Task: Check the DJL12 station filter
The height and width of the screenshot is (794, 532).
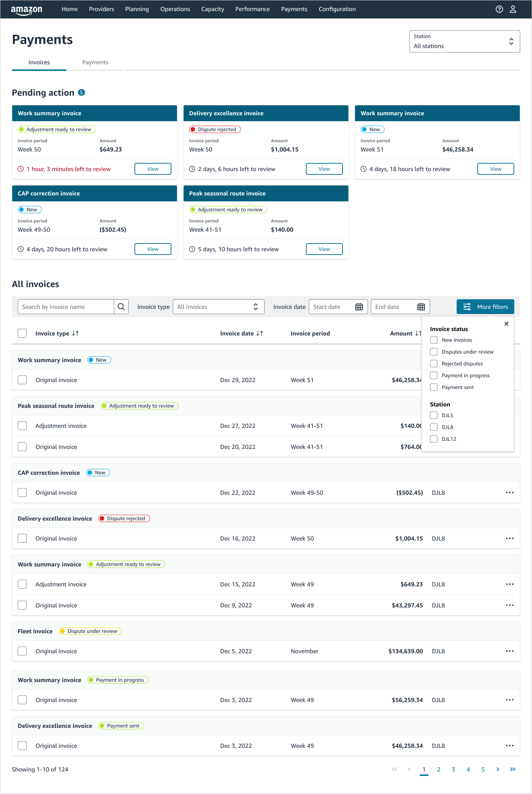Action: tap(434, 439)
